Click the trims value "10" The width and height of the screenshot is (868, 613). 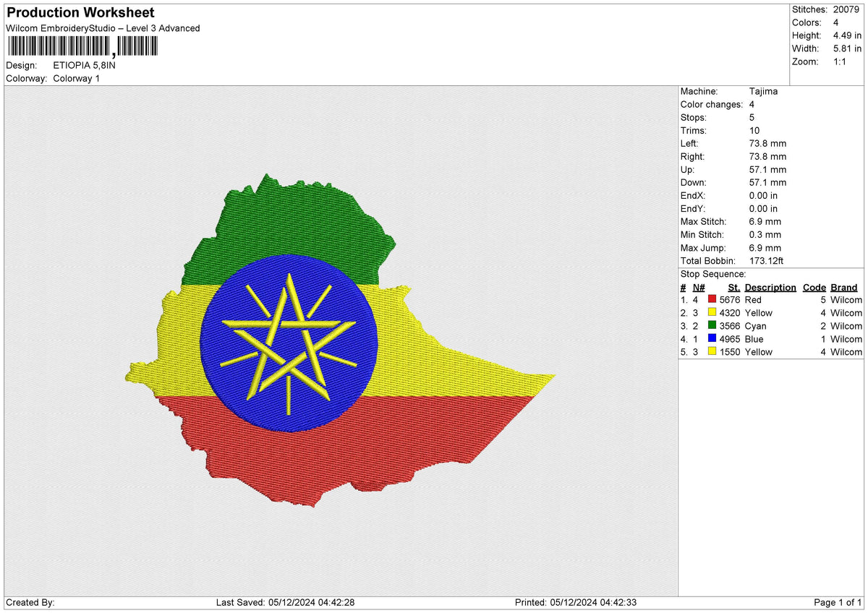pyautogui.click(x=755, y=130)
